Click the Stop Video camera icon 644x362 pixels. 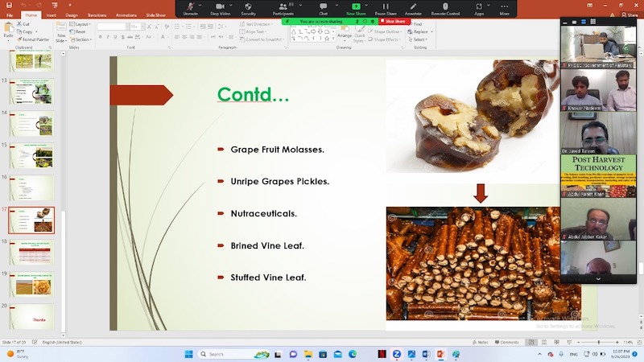(220, 6)
